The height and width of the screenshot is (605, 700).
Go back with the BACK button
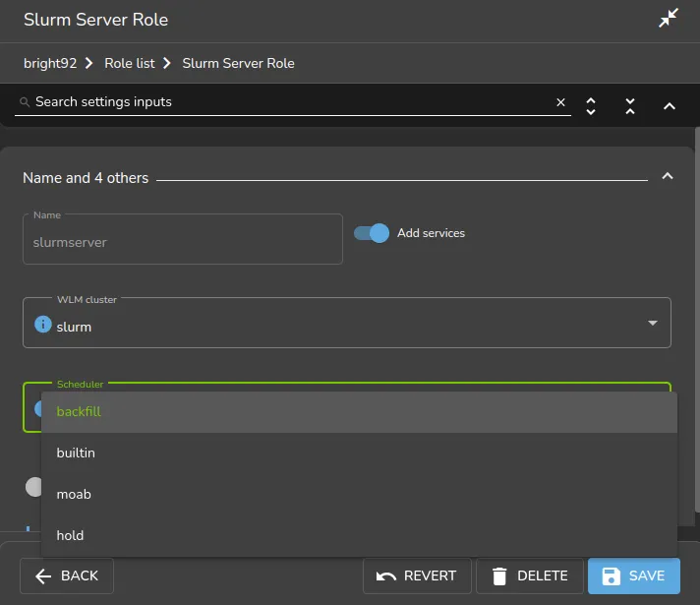[67, 575]
